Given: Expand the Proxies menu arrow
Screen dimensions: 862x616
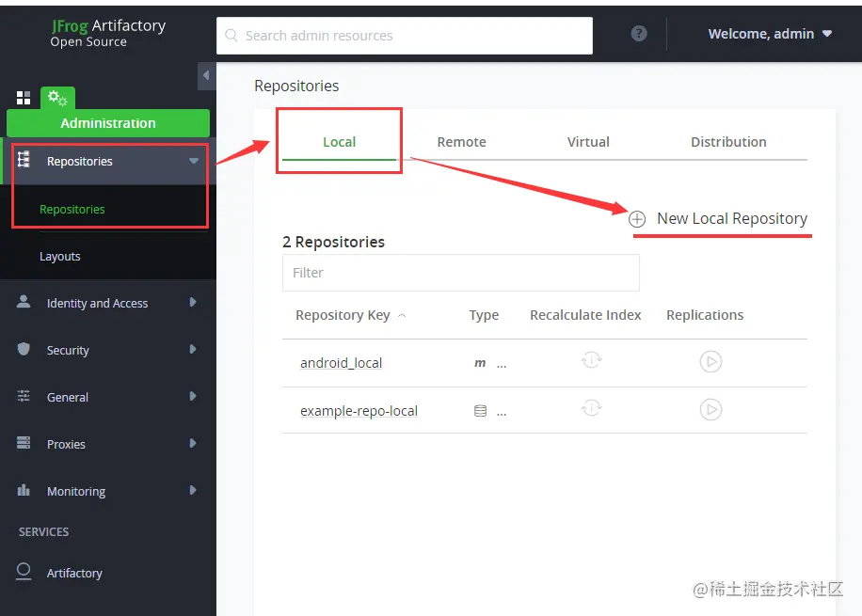Looking at the screenshot, I should pos(192,444).
